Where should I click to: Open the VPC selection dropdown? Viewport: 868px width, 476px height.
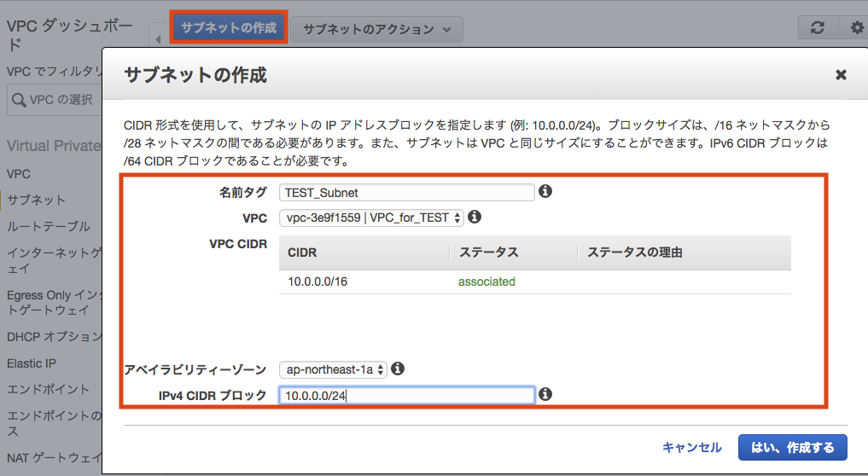tap(371, 218)
